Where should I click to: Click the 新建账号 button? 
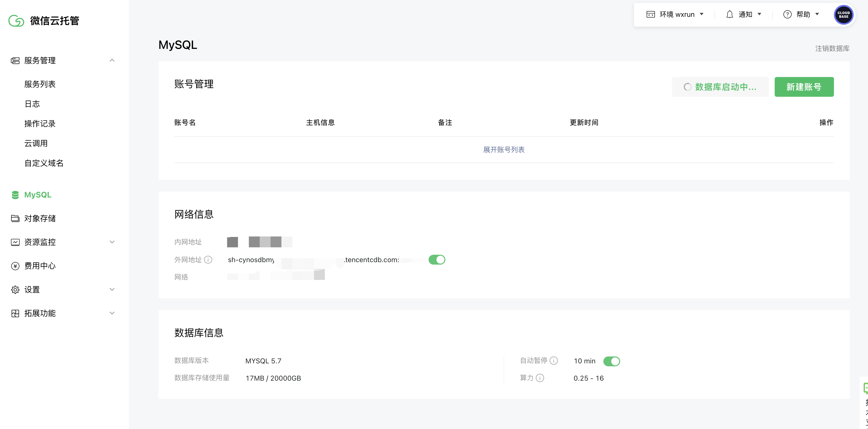804,87
